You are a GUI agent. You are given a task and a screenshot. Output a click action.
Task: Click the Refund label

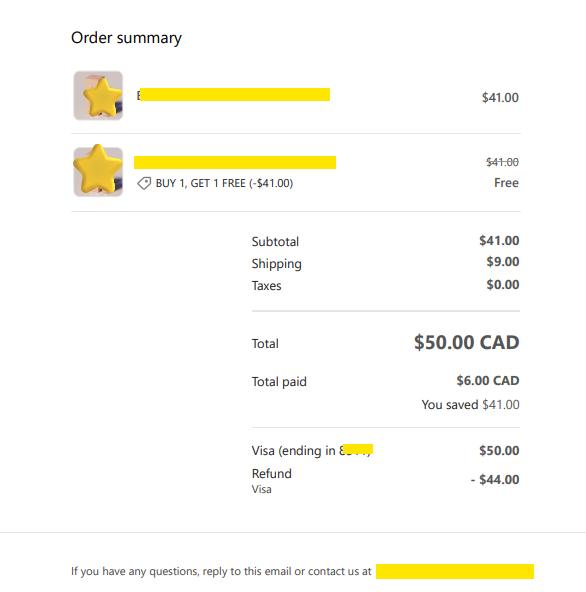(271, 473)
